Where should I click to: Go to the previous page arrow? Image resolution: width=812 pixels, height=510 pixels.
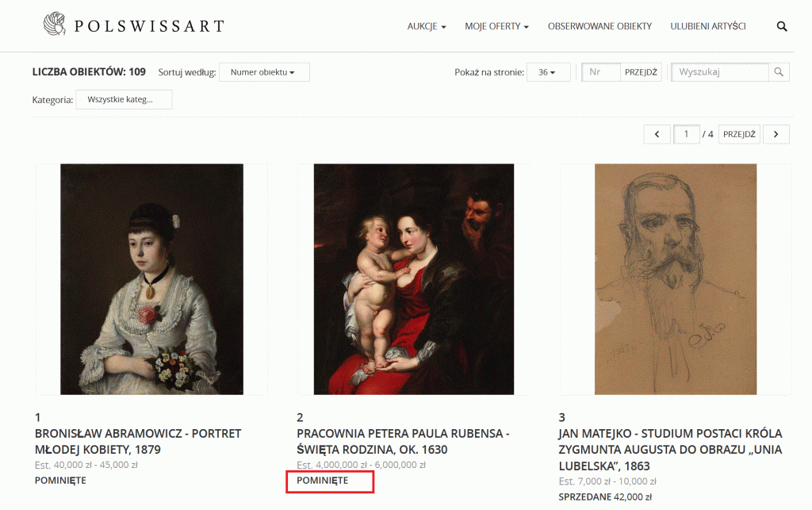(x=657, y=134)
